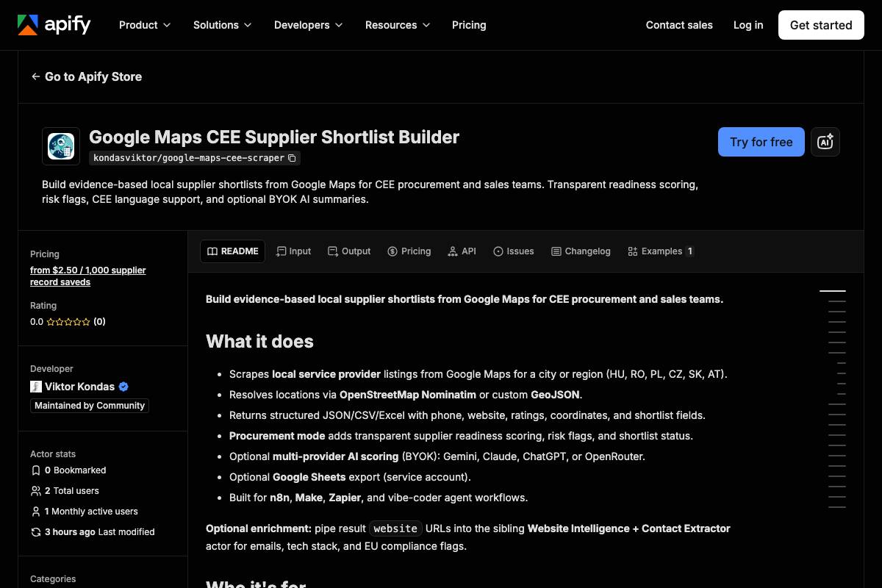Image resolution: width=882 pixels, height=588 pixels.
Task: Click the actor title Google Maps CEE Supplier Shortlist Builder
Action: click(x=274, y=137)
